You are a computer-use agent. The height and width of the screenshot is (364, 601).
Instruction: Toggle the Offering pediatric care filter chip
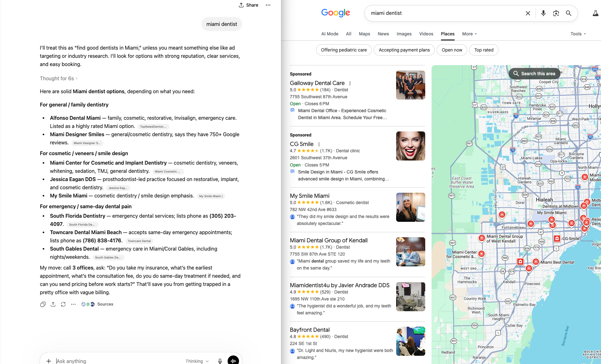[344, 50]
